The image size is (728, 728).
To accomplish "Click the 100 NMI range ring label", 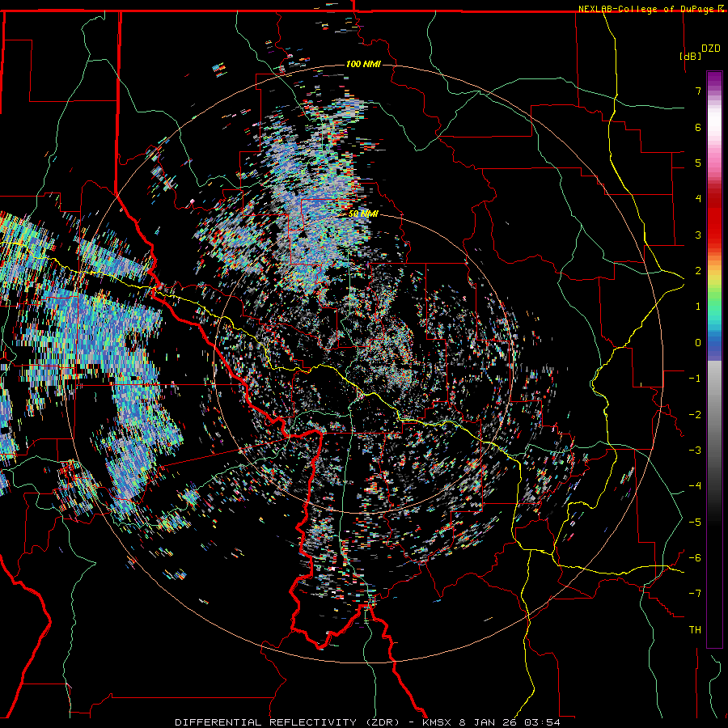I will coord(363,64).
